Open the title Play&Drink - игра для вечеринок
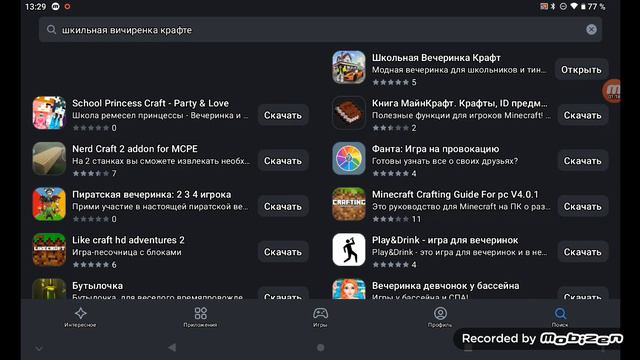The image size is (640, 360). 445,240
